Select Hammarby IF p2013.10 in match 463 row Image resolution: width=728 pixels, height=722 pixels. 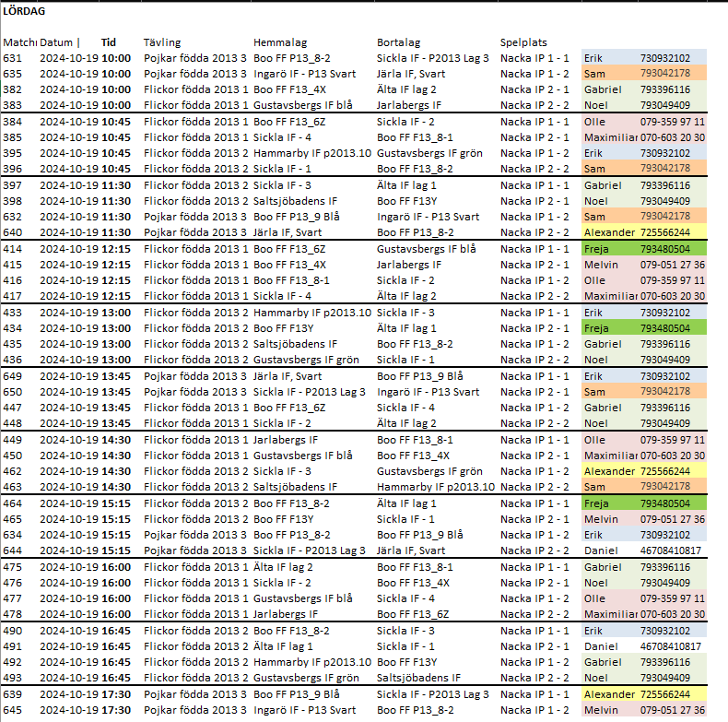[x=436, y=488]
